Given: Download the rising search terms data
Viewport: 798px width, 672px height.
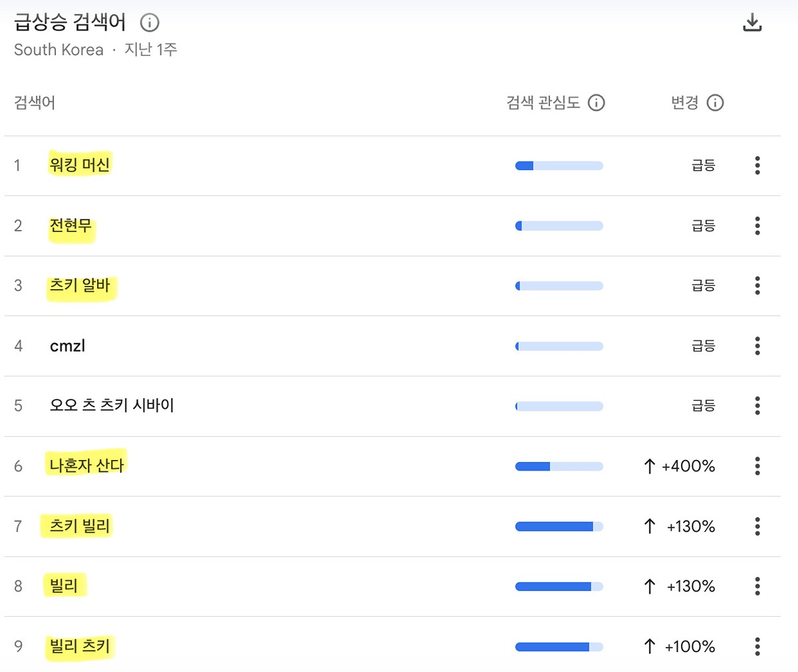Looking at the screenshot, I should coord(752,23).
